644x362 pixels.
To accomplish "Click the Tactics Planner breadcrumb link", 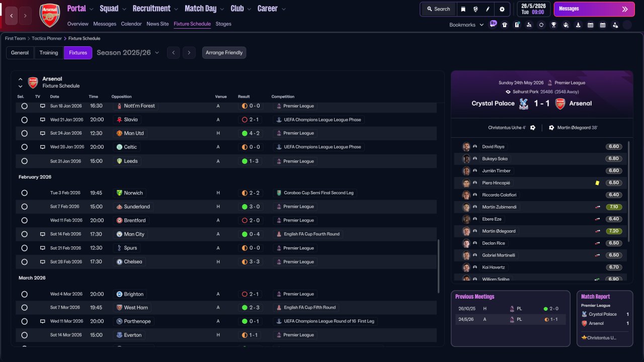I will pos(47,38).
